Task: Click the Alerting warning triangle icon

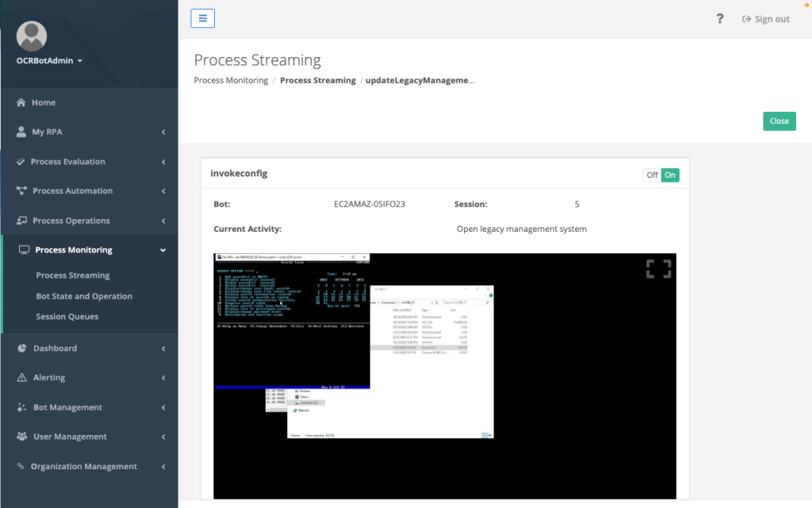Action: tap(21, 377)
